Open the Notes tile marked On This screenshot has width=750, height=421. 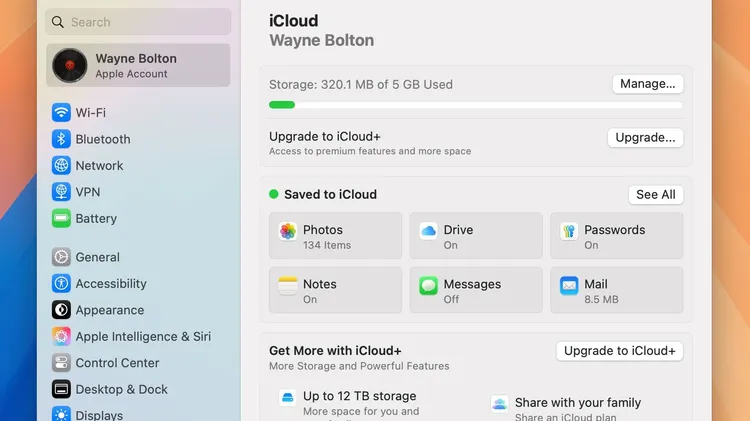coord(335,290)
